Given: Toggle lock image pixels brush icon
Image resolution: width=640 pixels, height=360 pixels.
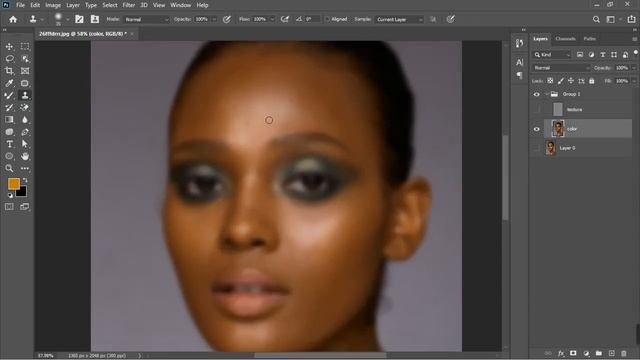Looking at the screenshot, I should [561, 81].
